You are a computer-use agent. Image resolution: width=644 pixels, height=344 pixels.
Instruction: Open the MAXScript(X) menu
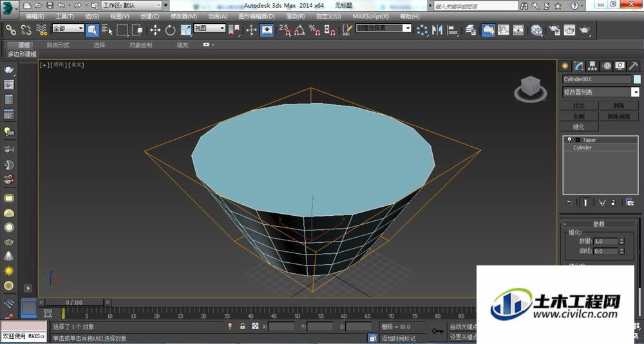(x=370, y=16)
